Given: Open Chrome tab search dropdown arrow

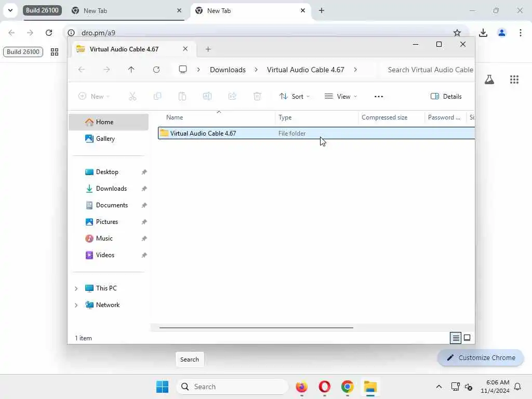Looking at the screenshot, I should pos(10,10).
